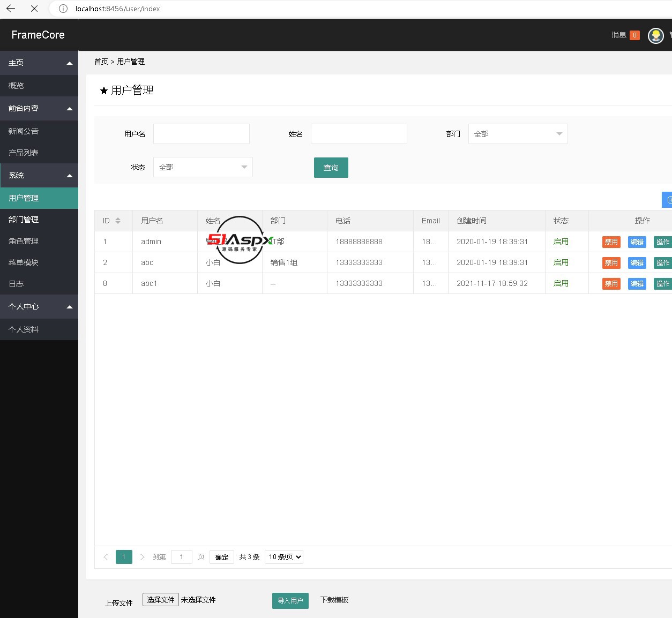Sort table by ID column arrows
This screenshot has width=672, height=618.
(x=118, y=221)
